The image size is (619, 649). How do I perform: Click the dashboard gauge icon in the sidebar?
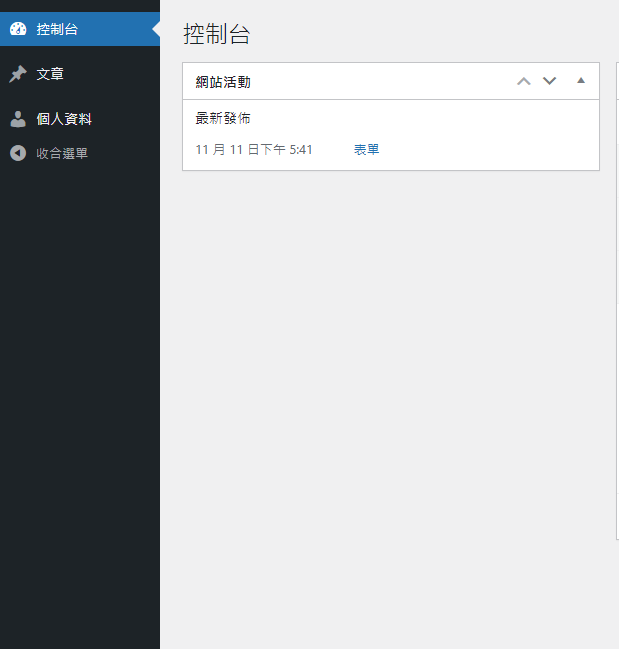click(x=17, y=29)
